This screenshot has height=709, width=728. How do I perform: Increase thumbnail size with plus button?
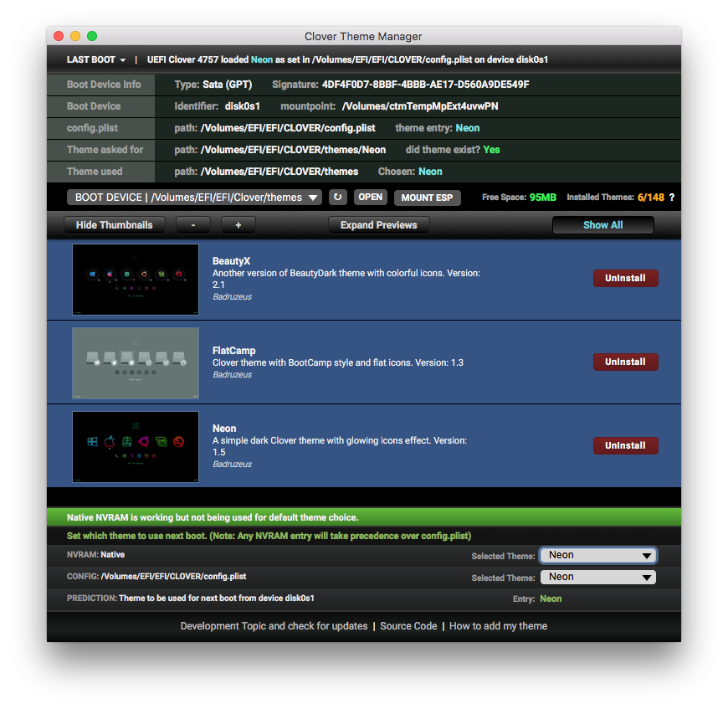pyautogui.click(x=238, y=225)
